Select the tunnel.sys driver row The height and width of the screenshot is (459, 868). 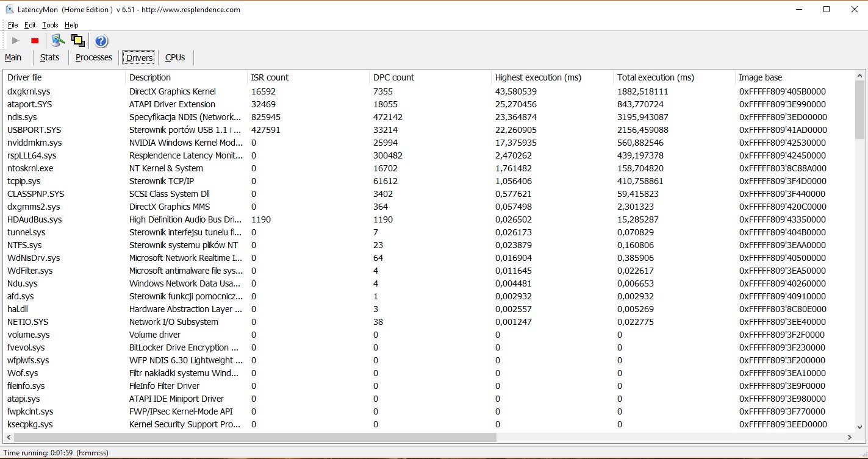[429, 232]
